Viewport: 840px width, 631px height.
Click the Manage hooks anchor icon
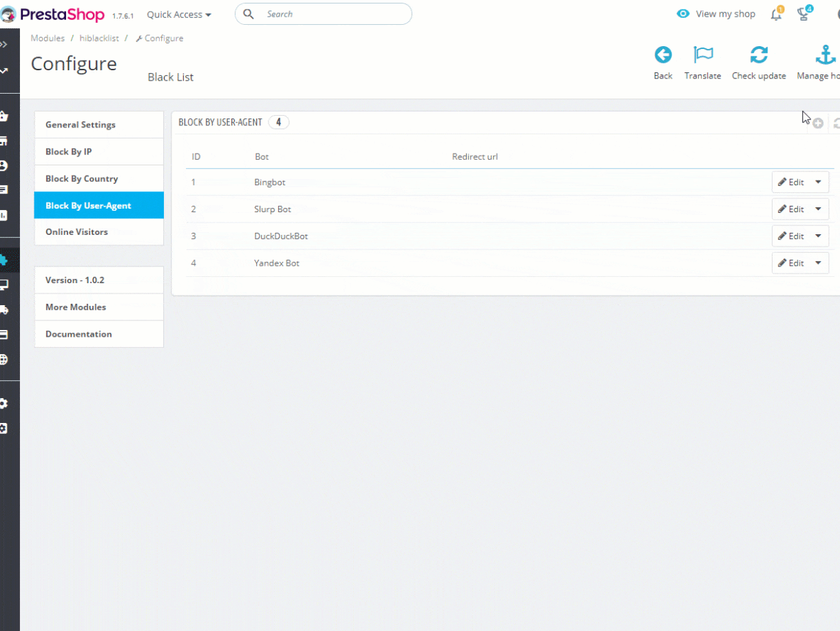(825, 55)
